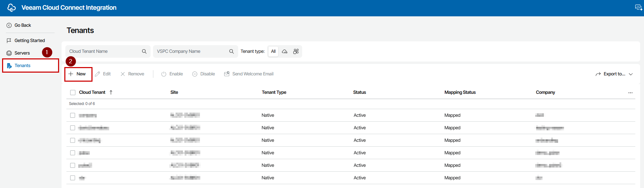The height and width of the screenshot is (188, 644).
Task: Open Servers in sidebar
Action: pyautogui.click(x=22, y=53)
